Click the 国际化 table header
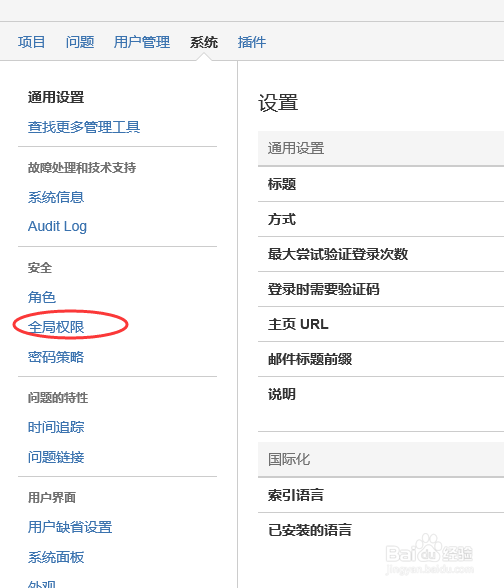Image resolution: width=504 pixels, height=588 pixels. pyautogui.click(x=381, y=459)
